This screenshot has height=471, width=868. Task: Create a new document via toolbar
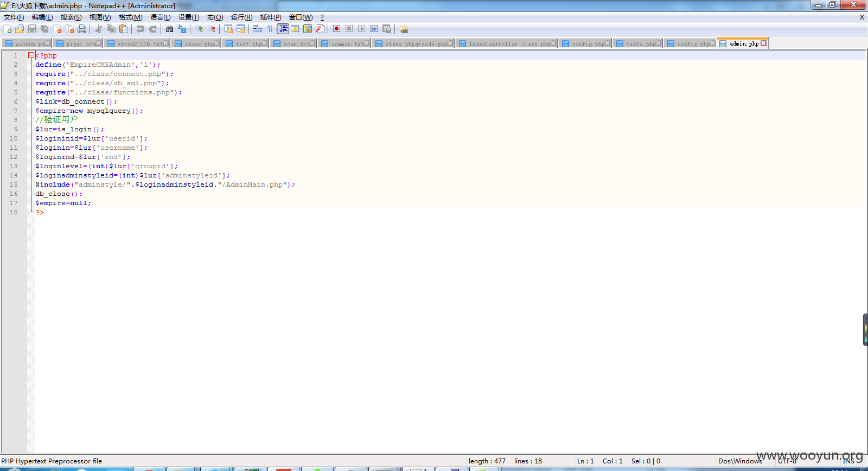coord(8,29)
